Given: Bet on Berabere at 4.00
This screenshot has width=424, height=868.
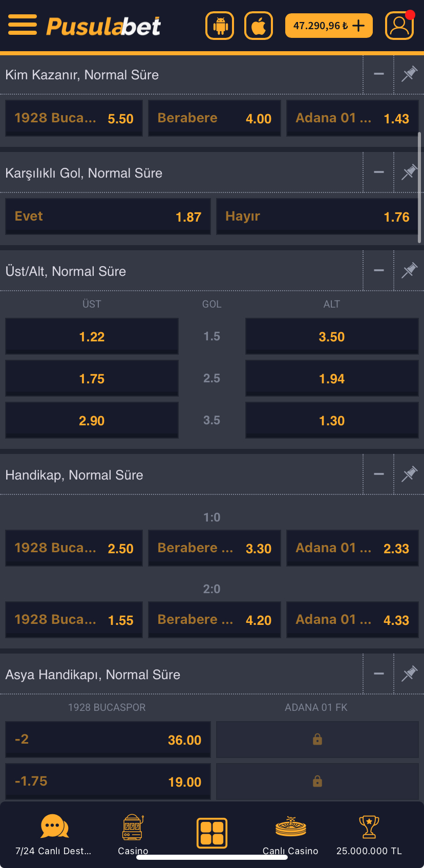Looking at the screenshot, I should pyautogui.click(x=215, y=118).
